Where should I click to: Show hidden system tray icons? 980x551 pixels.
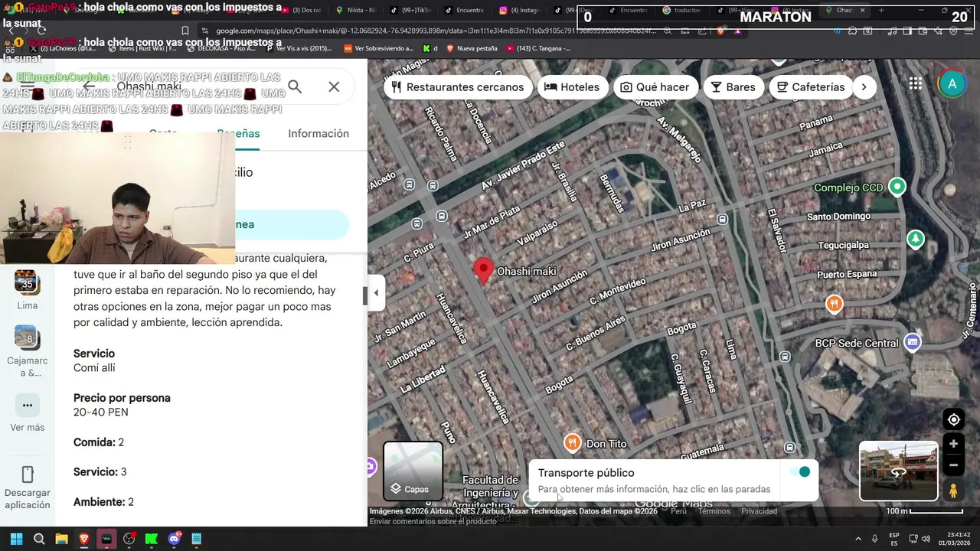coord(857,539)
